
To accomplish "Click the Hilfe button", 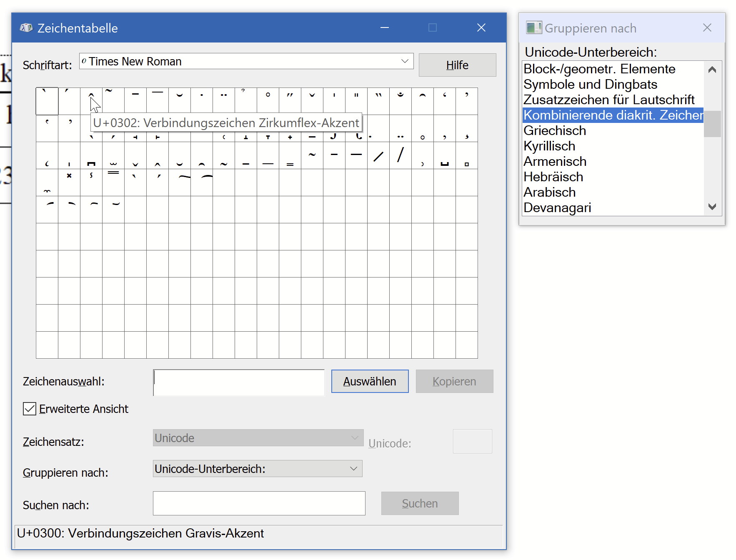I will tap(457, 65).
